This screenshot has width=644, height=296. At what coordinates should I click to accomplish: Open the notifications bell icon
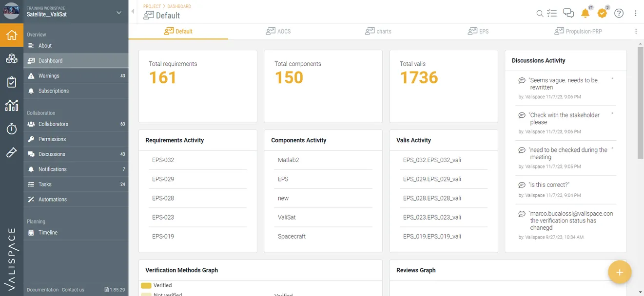585,14
